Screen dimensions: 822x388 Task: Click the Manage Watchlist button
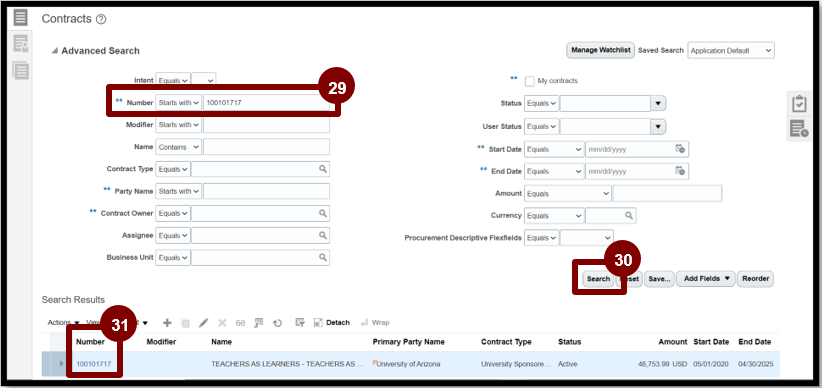pyautogui.click(x=601, y=50)
